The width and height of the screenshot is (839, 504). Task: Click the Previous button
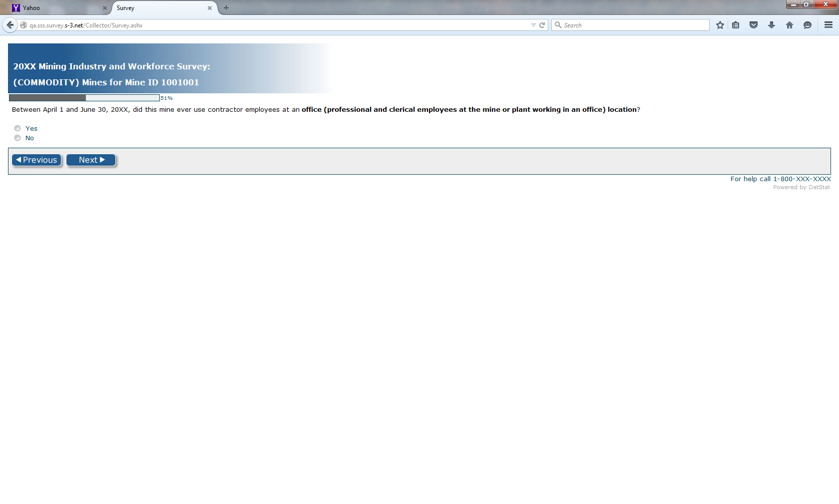[36, 160]
